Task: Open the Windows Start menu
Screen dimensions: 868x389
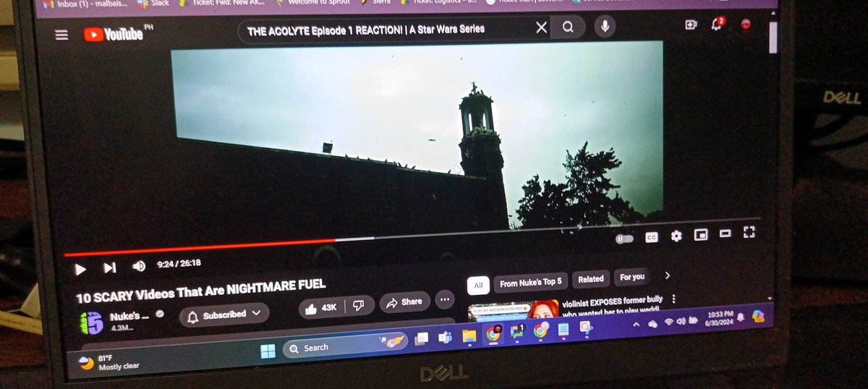Action: tap(268, 351)
